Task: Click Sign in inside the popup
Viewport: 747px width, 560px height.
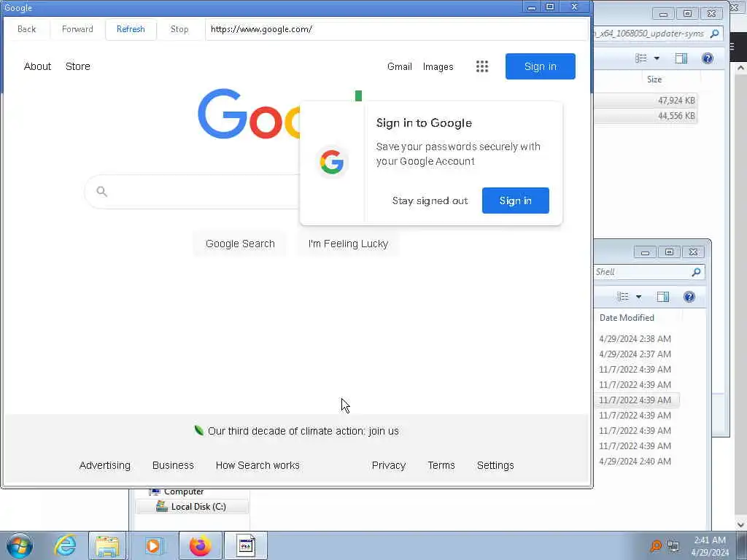Action: click(516, 201)
